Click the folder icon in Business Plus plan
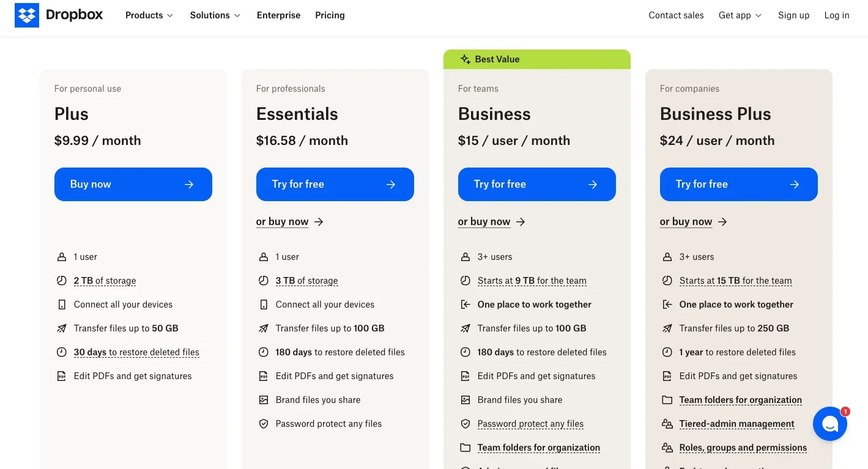Image resolution: width=868 pixels, height=469 pixels. (x=667, y=400)
